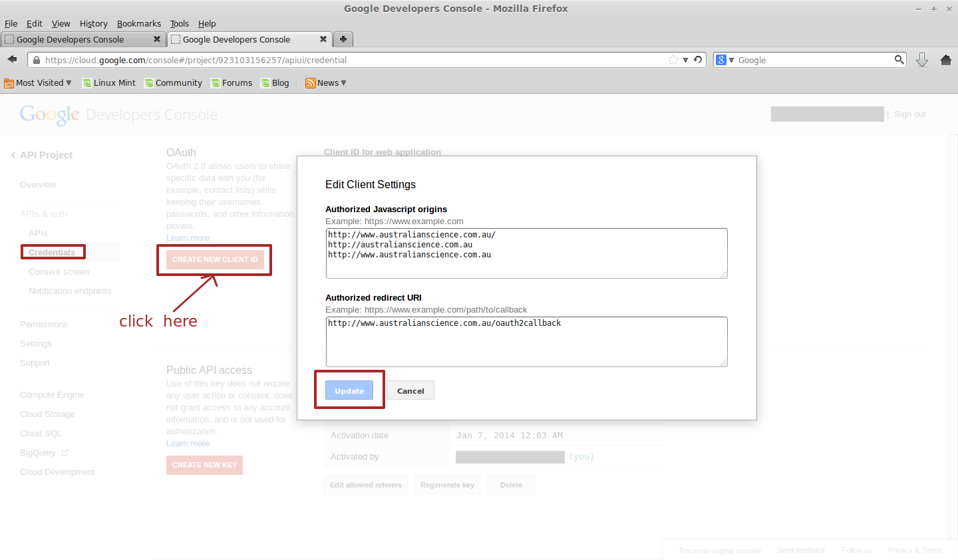
Task: Click the News feed icon in bookmarks bar
Action: point(310,83)
